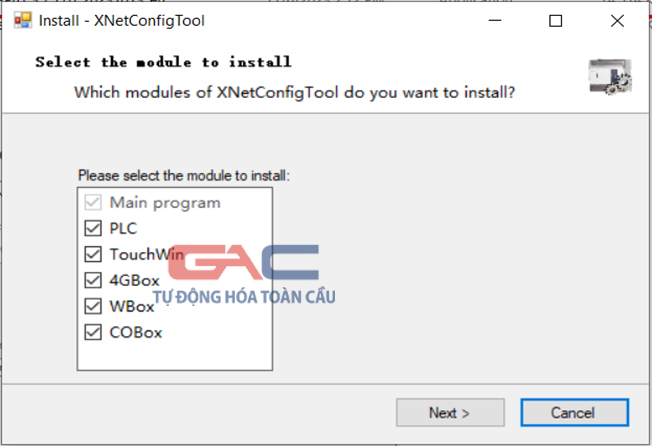
Task: Select the WBox list entry
Action: coord(132,306)
